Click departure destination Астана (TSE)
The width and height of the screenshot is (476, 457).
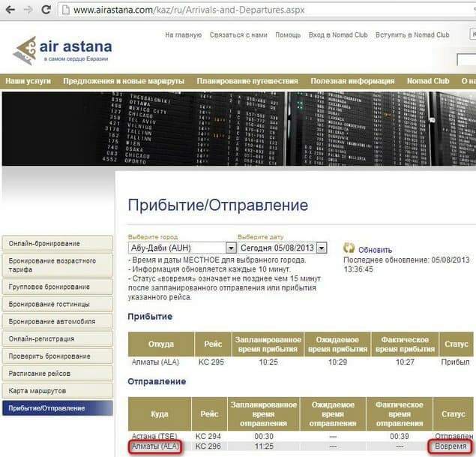(154, 436)
